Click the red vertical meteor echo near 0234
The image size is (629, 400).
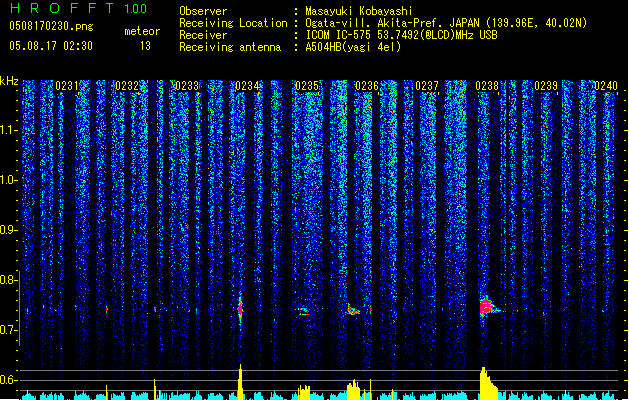[240, 309]
